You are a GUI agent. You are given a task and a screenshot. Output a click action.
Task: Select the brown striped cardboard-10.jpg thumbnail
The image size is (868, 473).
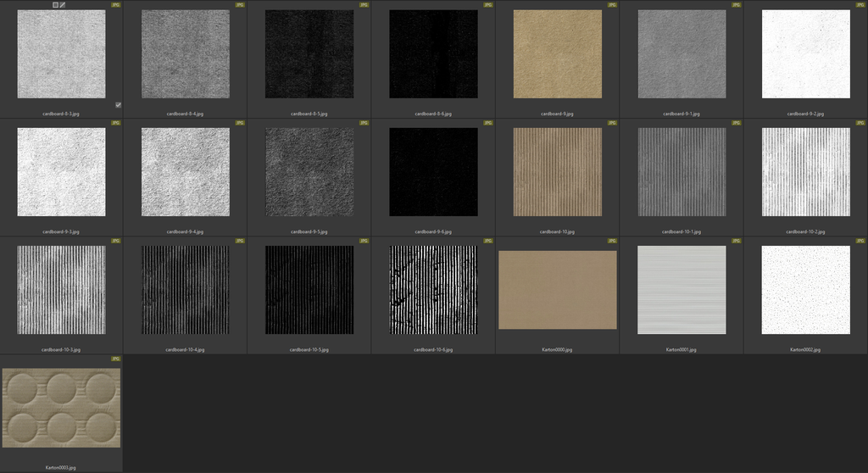pyautogui.click(x=557, y=172)
